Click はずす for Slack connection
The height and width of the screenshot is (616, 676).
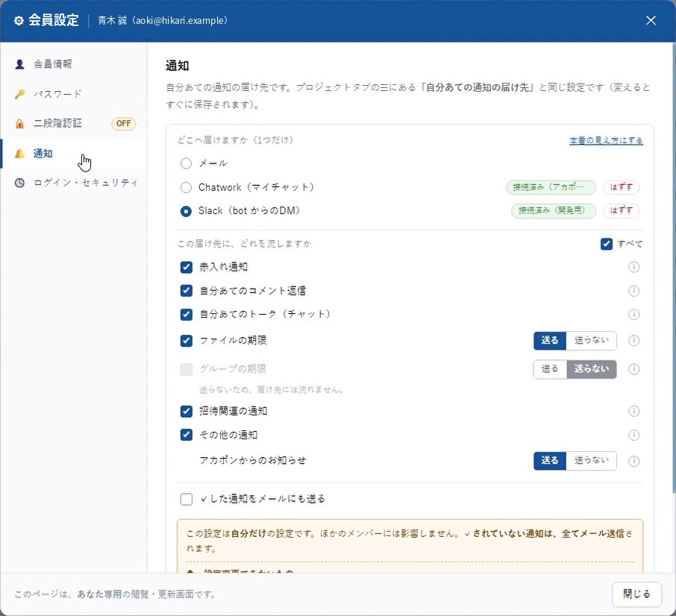click(621, 210)
